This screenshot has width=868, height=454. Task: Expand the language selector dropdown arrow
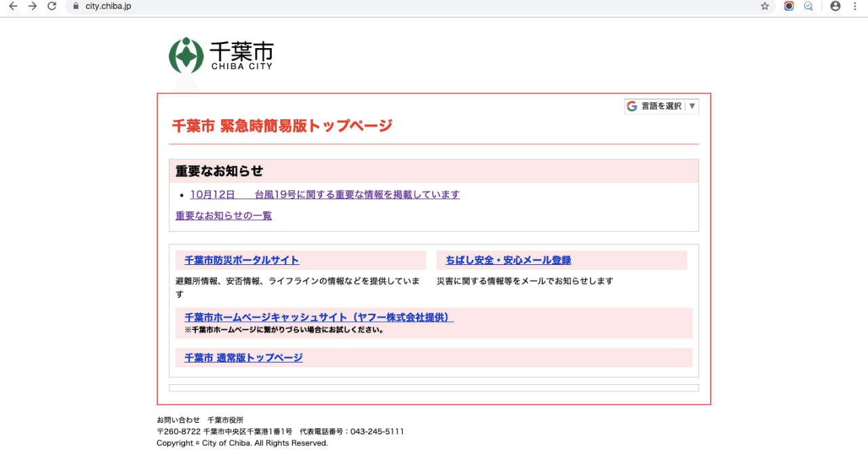692,106
